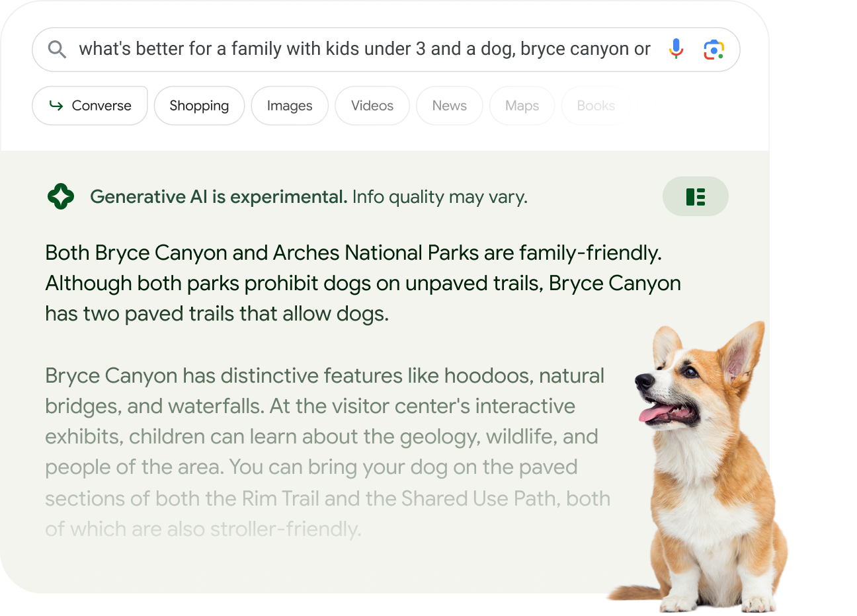Screen dimensions: 857x616
Task: Select the Images filter
Action: pos(290,106)
